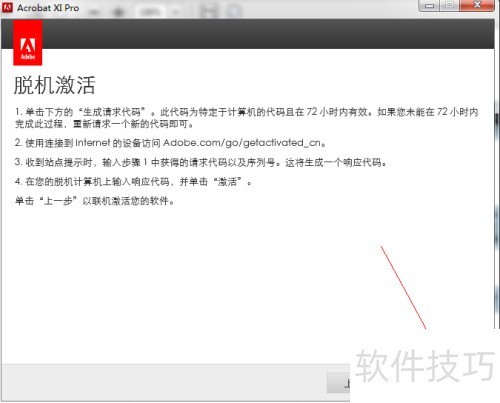Viewport: 500px width, 403px height.
Task: Click the Acrobat icon in the title bar
Action: 7,7
